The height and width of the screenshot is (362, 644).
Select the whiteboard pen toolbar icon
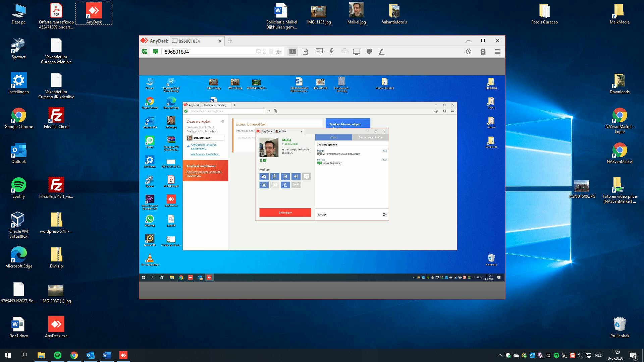[381, 52]
